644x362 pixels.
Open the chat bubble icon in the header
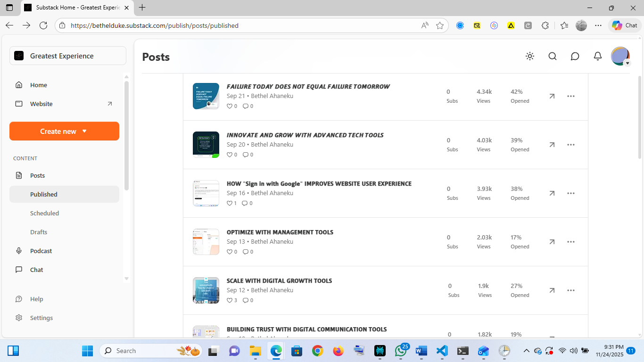[x=575, y=56]
